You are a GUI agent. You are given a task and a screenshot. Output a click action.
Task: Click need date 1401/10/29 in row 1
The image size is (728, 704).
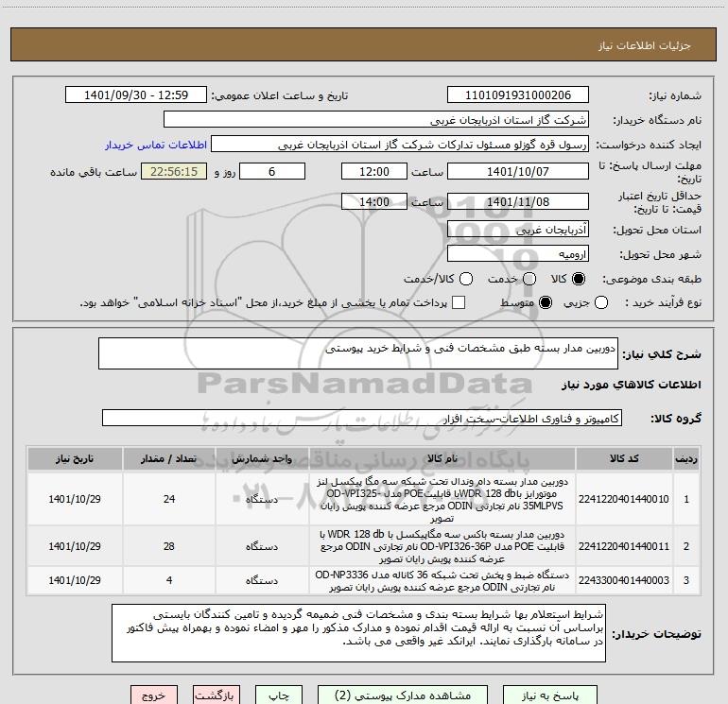click(75, 499)
